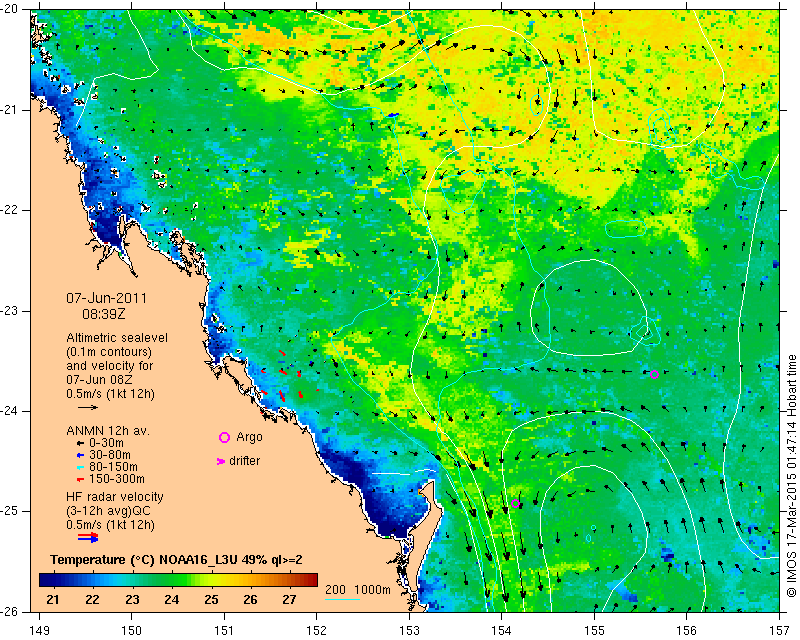Image resolution: width=800 pixels, height=640 pixels.
Task: Click the longitude axis label 151
Action: click(x=224, y=631)
